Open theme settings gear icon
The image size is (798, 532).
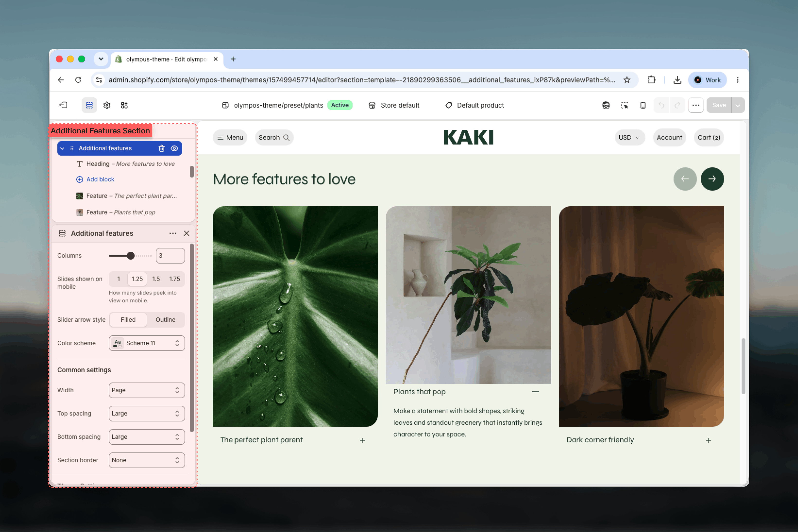[107, 105]
